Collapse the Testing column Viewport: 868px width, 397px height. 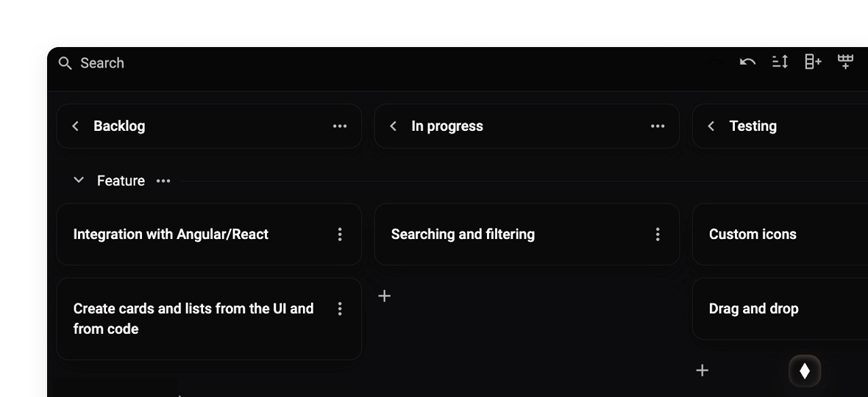click(x=711, y=126)
